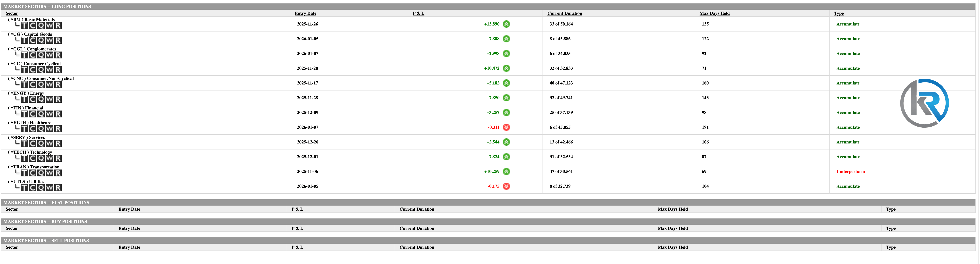Click the Q icon under Healthcare
Screen dimensions: 980x264
click(x=41, y=129)
